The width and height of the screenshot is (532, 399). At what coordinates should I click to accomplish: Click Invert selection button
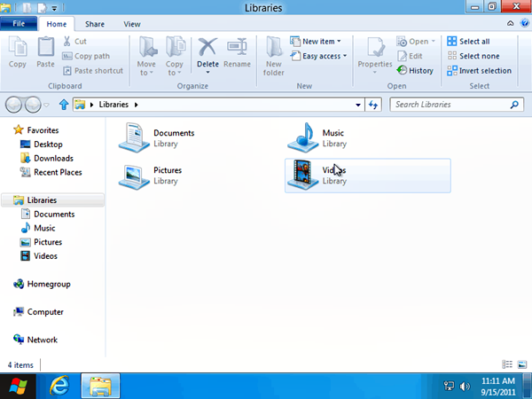tap(479, 71)
